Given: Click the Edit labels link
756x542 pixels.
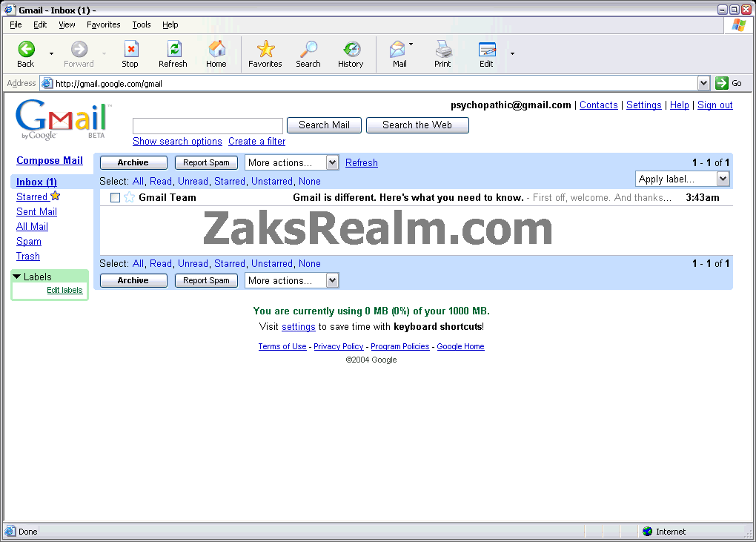Looking at the screenshot, I should (64, 290).
